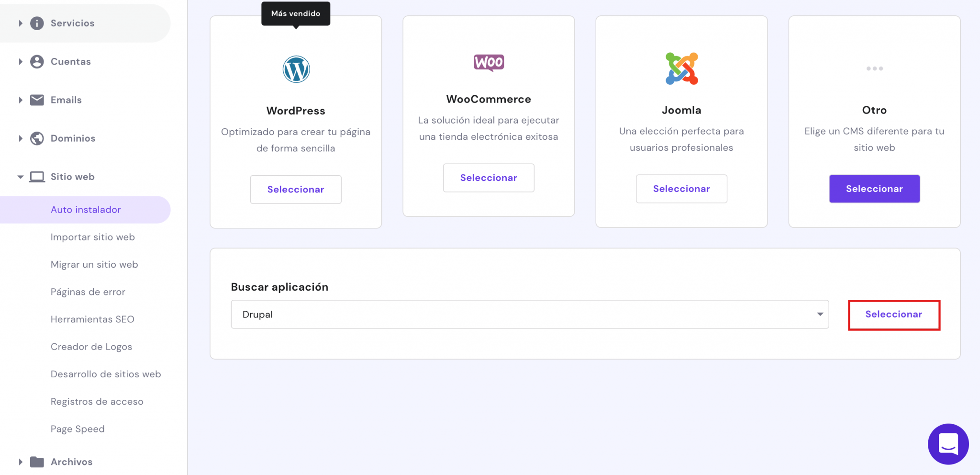The height and width of the screenshot is (475, 980).
Task: Select the Cuentas account icon
Action: pyautogui.click(x=37, y=61)
